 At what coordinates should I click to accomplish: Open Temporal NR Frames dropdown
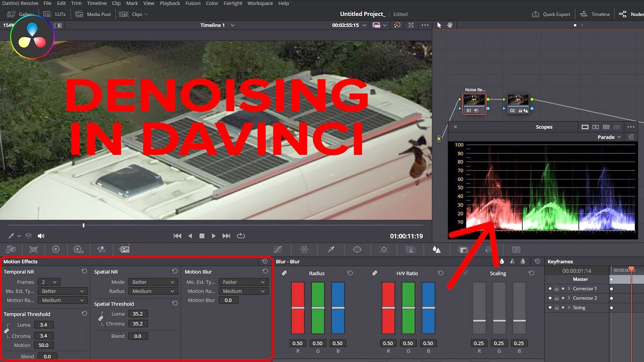[x=49, y=282]
